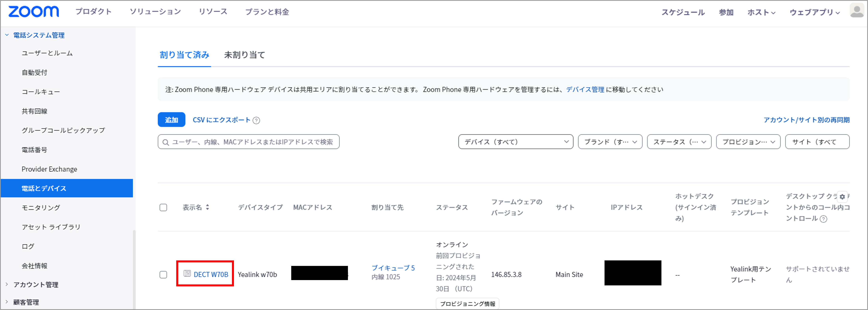This screenshot has width=868, height=310.
Task: Open プロダクト menu
Action: [x=93, y=12]
